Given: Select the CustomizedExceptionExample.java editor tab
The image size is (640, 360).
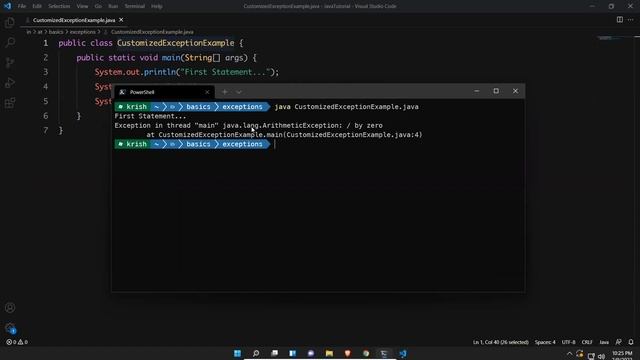Looking at the screenshot, I should [x=74, y=20].
